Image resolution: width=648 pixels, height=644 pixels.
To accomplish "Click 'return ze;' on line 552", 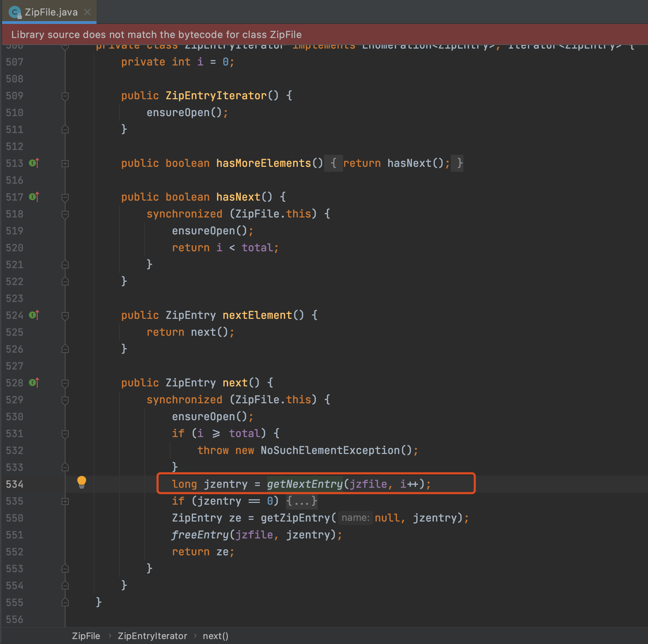I will click(x=203, y=551).
